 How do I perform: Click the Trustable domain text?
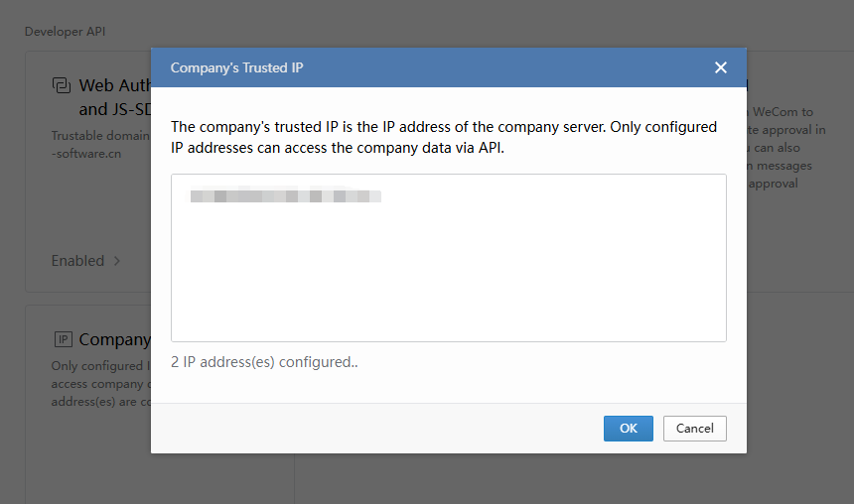pyautogui.click(x=100, y=136)
